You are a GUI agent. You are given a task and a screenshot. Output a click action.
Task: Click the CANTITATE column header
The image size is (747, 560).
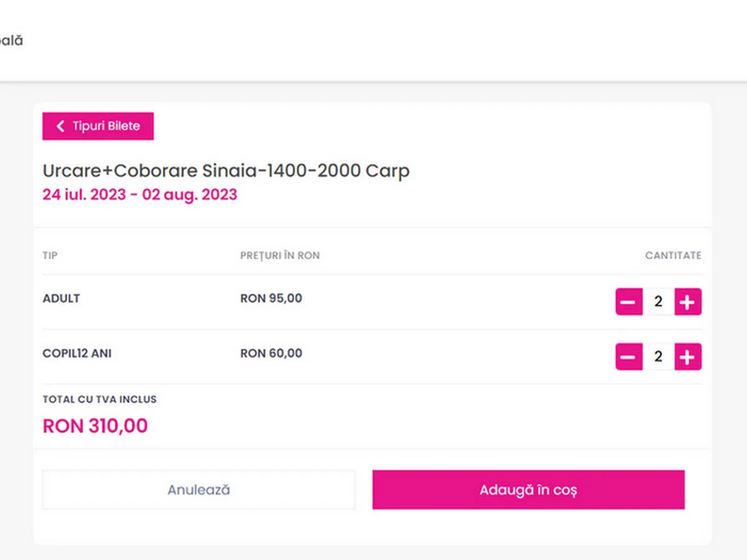click(673, 256)
